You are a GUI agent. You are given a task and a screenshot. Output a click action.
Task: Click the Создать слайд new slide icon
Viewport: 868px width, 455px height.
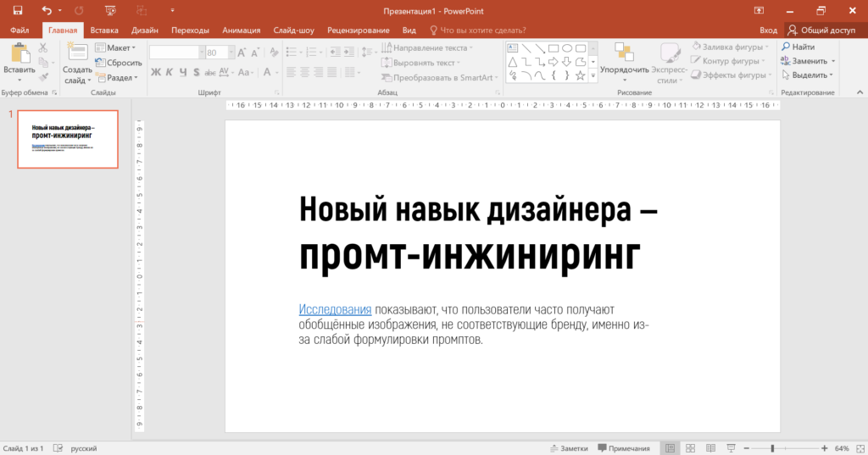[x=77, y=52]
